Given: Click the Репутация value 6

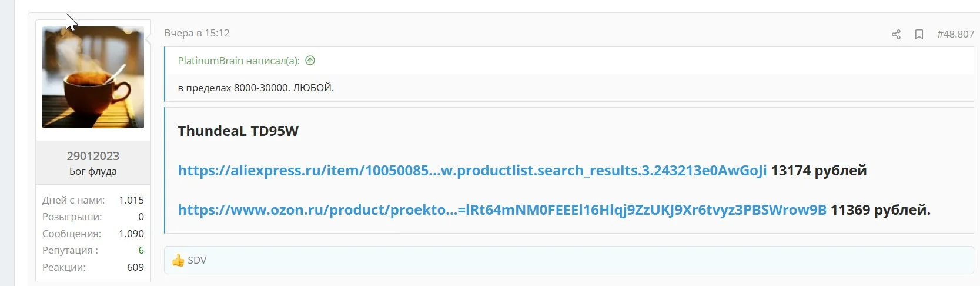Looking at the screenshot, I should click(x=141, y=250).
